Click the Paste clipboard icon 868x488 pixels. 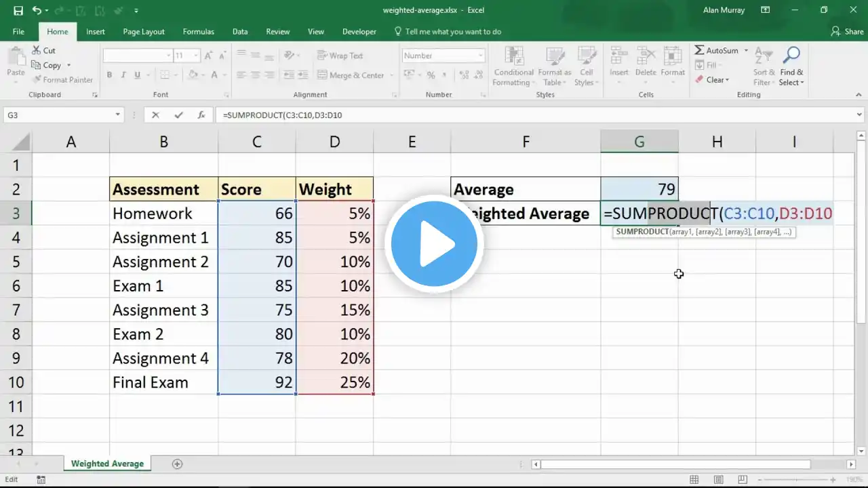click(x=16, y=57)
